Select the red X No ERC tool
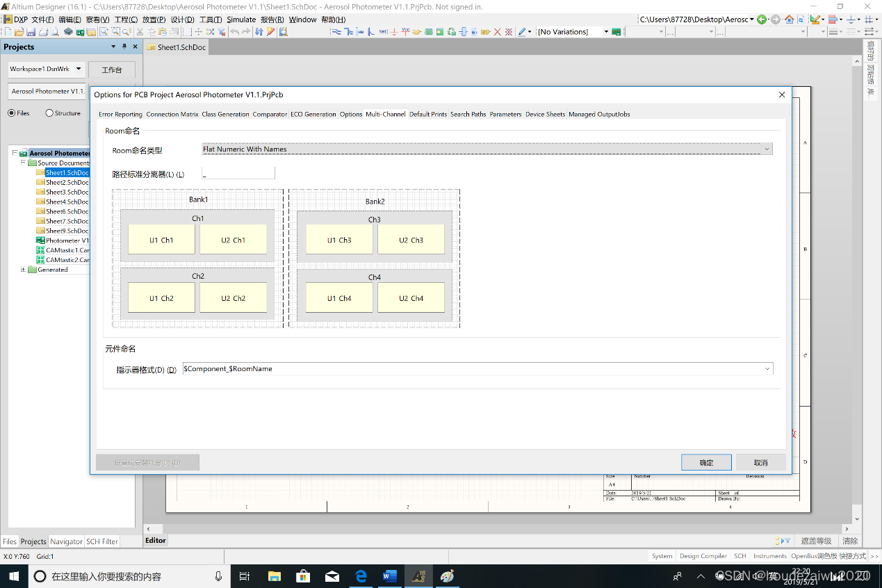 (498, 32)
